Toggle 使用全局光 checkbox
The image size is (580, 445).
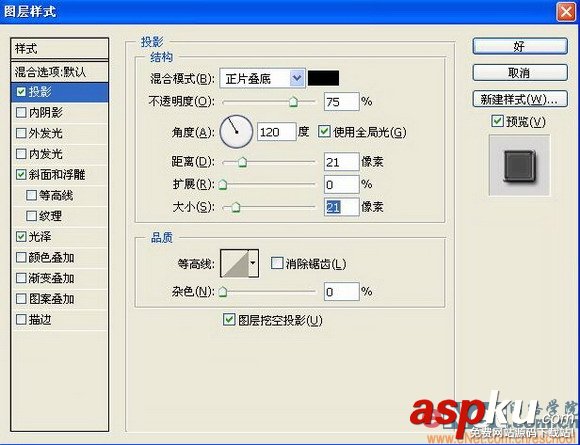324,132
